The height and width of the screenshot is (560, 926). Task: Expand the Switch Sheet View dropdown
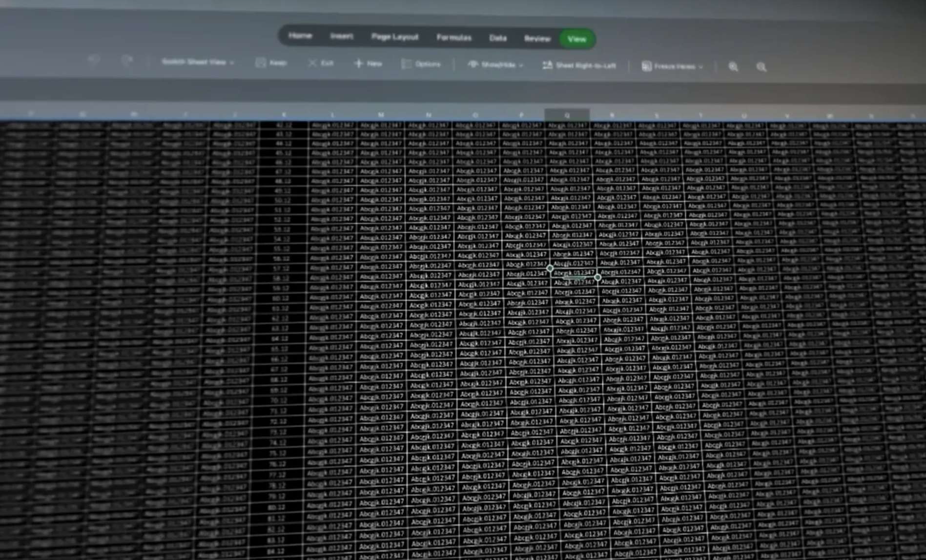click(x=198, y=62)
